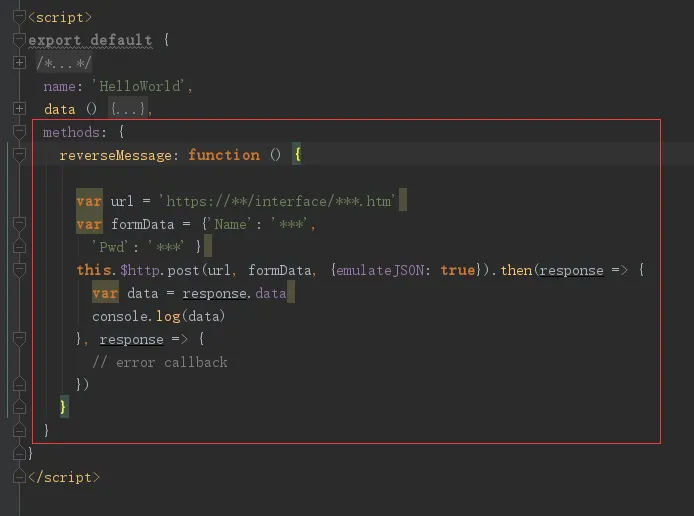This screenshot has width=694, height=516.
Task: Click the '// error callback' comment
Action: pyautogui.click(x=160, y=362)
